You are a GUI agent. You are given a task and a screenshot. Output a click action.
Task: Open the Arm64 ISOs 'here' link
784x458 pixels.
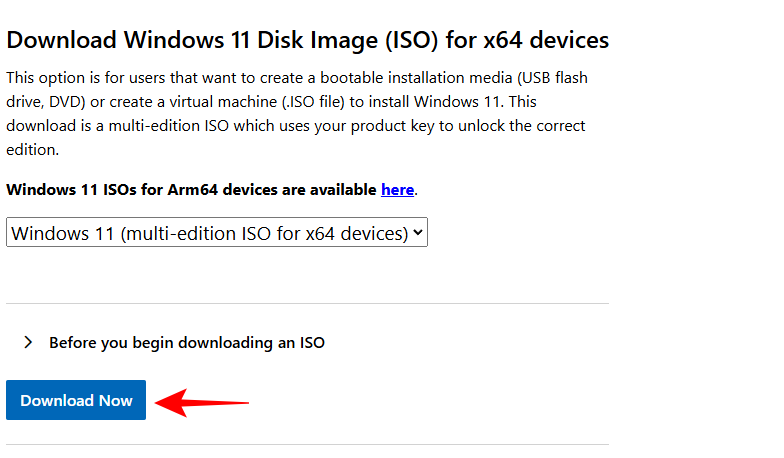click(x=397, y=189)
